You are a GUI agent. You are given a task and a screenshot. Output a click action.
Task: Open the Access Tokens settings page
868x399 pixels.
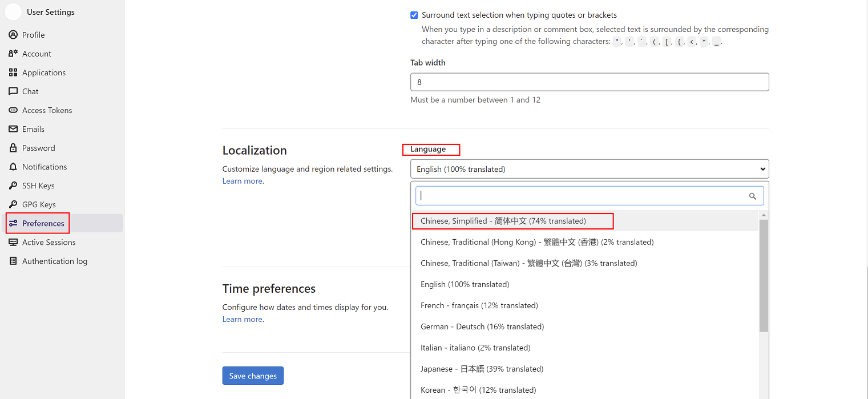tap(47, 110)
